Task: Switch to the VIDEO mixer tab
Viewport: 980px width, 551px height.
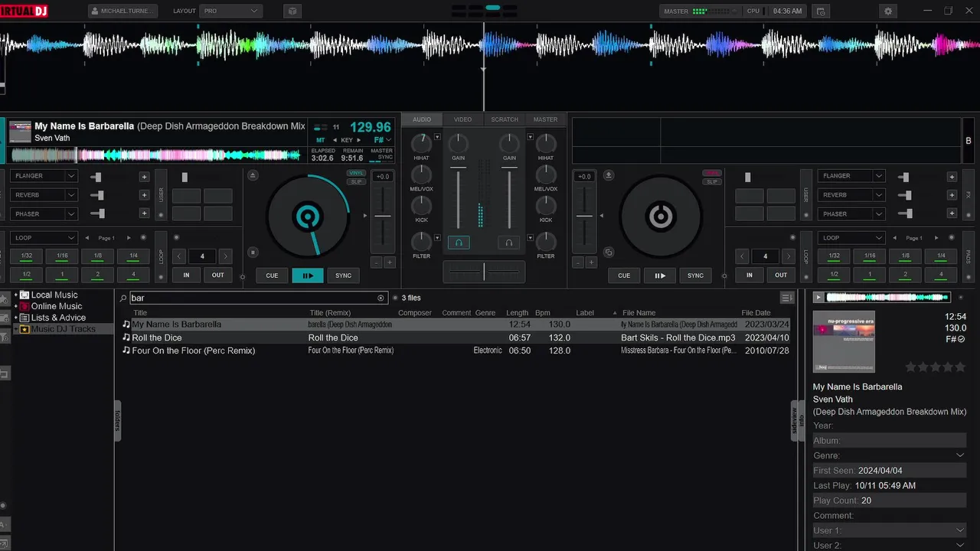Action: pyautogui.click(x=462, y=119)
